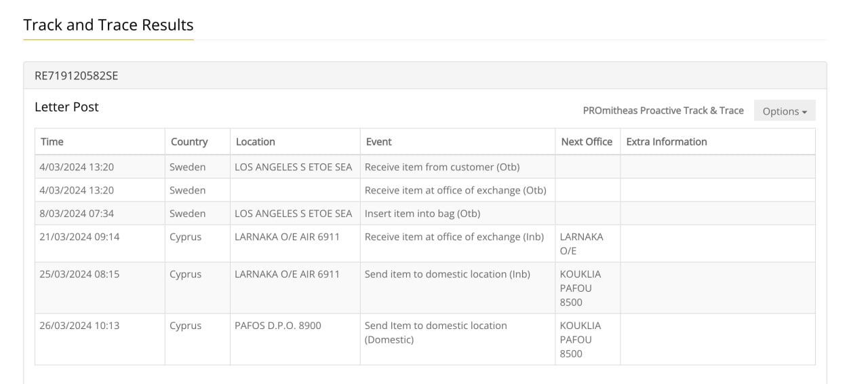Click the 21/03/2024 09:14 timestamp
This screenshot has width=868, height=384.
point(79,237)
